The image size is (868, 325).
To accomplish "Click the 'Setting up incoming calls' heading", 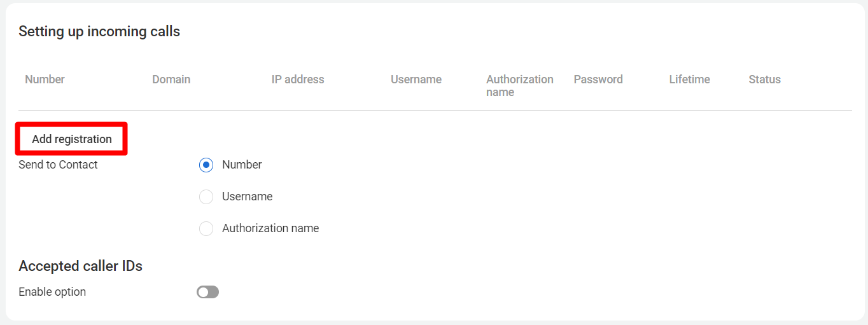I will 99,31.
